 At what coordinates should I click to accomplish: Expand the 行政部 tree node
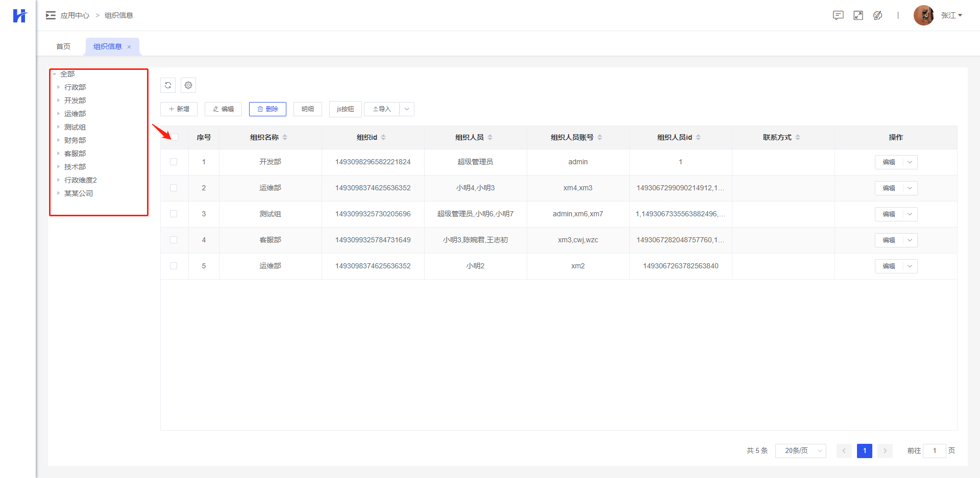(59, 87)
